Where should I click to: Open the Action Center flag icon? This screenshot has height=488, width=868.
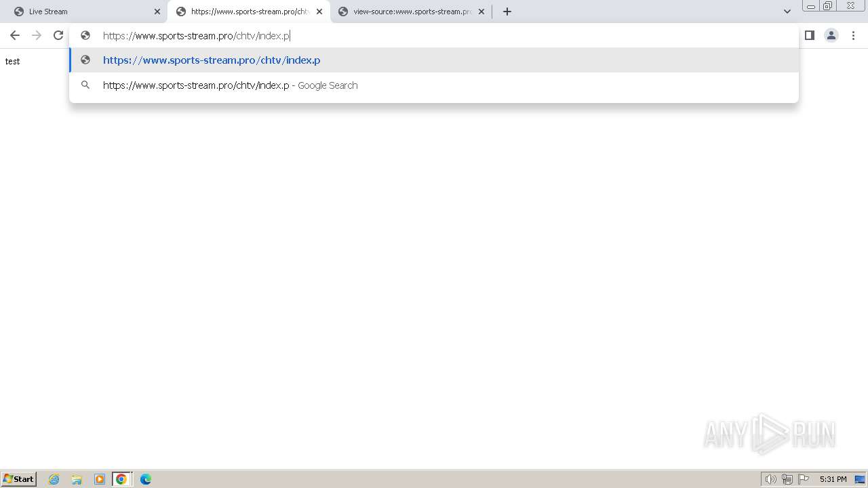[x=804, y=479]
